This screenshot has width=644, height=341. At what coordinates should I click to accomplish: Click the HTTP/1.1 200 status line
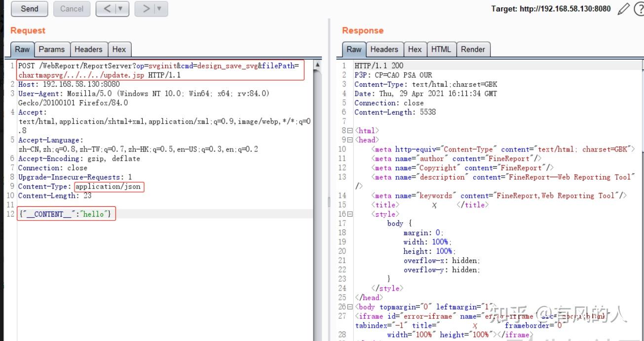[379, 66]
